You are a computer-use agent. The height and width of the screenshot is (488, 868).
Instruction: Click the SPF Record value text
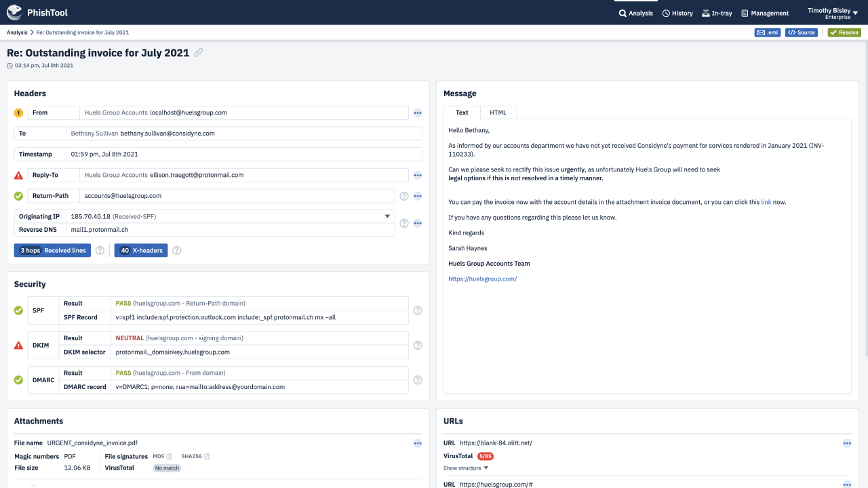226,317
